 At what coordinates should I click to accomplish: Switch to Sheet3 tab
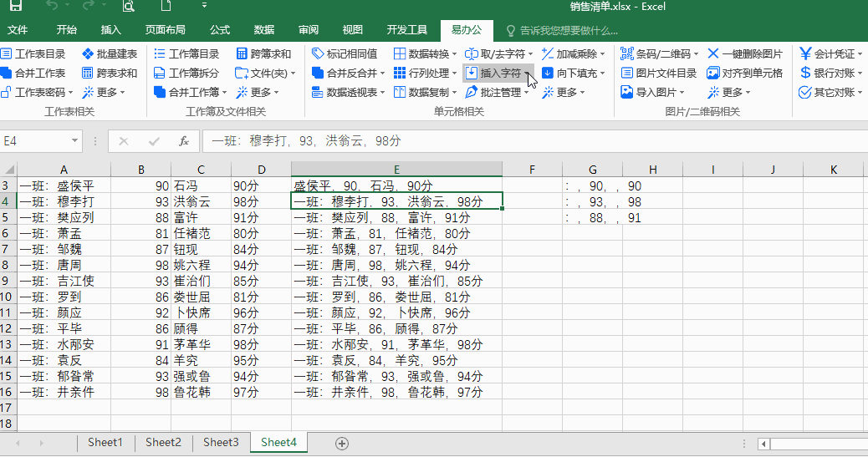pos(221,442)
